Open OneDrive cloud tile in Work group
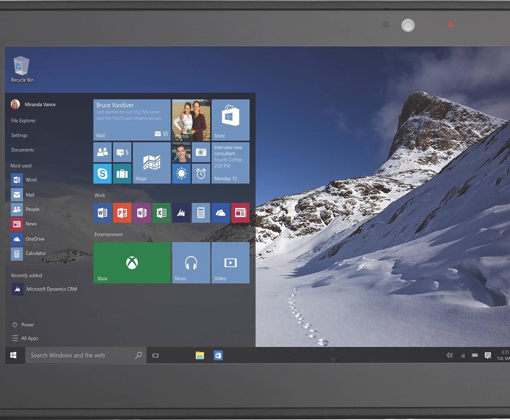Screen dimensions: 510x420 pos(221,213)
